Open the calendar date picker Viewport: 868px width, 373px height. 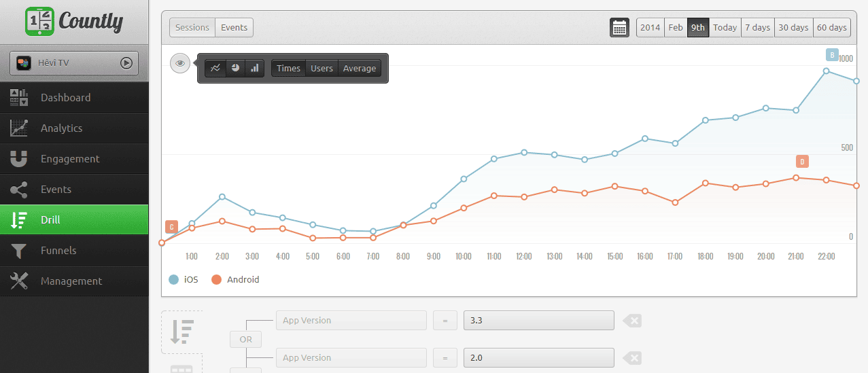[620, 28]
